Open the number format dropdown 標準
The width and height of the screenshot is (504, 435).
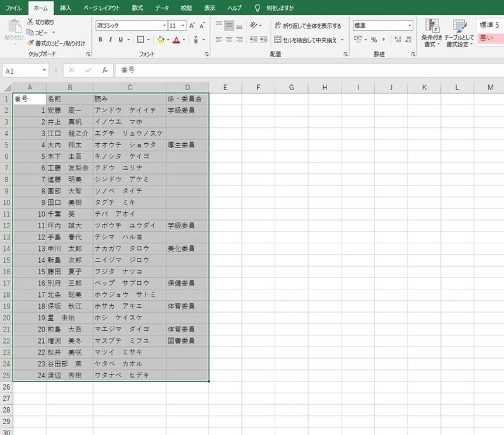point(409,25)
